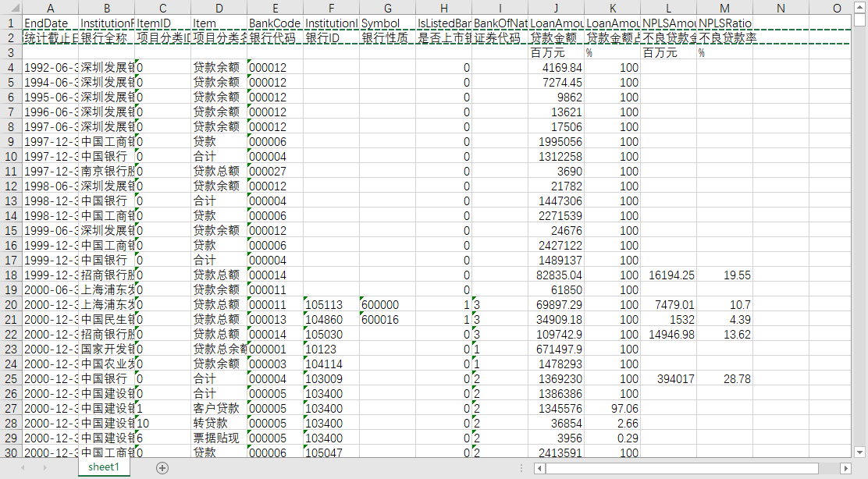The width and height of the screenshot is (868, 479).
Task: Select NPL amount cell 16194.25
Action: (x=668, y=275)
